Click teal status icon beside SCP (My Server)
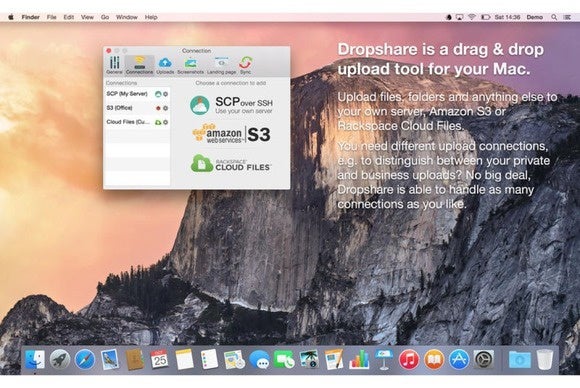580x388 pixels. pyautogui.click(x=158, y=94)
